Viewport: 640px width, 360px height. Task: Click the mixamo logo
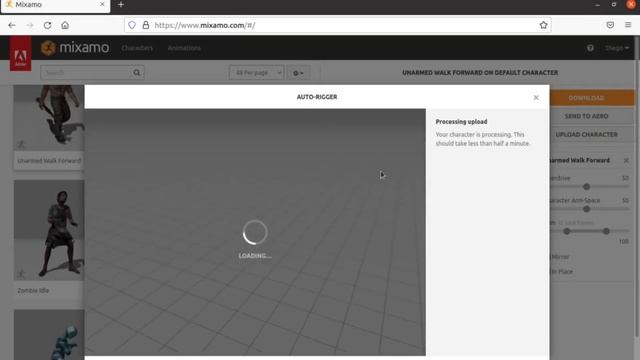tap(75, 48)
